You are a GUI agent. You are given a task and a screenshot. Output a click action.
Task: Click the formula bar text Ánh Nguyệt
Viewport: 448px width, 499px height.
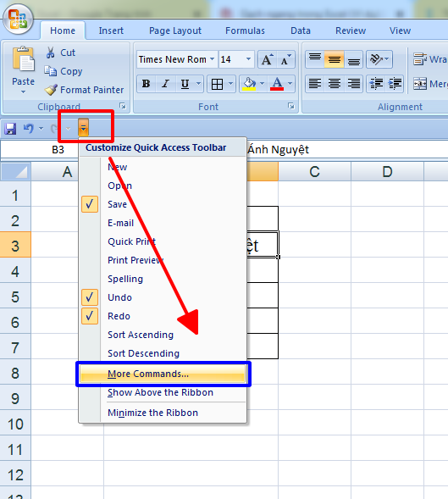click(x=278, y=150)
